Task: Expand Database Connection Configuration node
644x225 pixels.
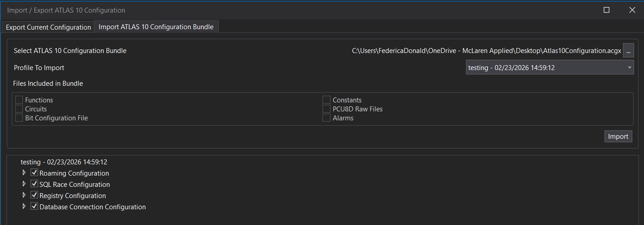Action: tap(24, 206)
